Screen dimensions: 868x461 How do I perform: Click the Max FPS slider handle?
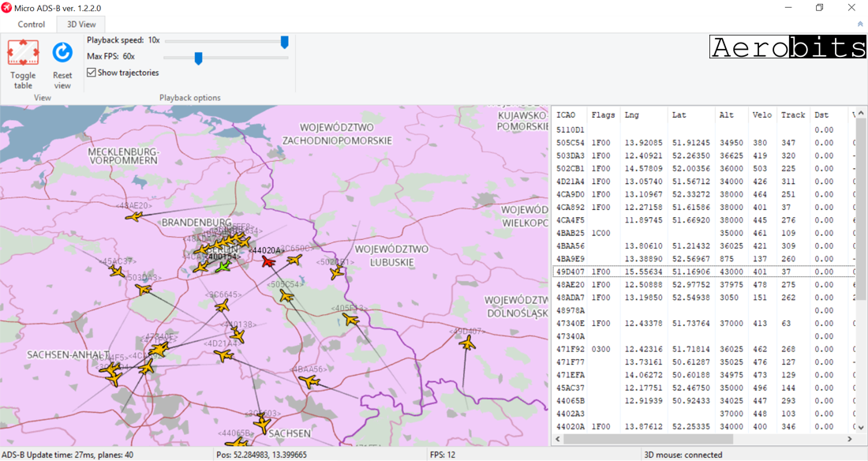(x=198, y=58)
